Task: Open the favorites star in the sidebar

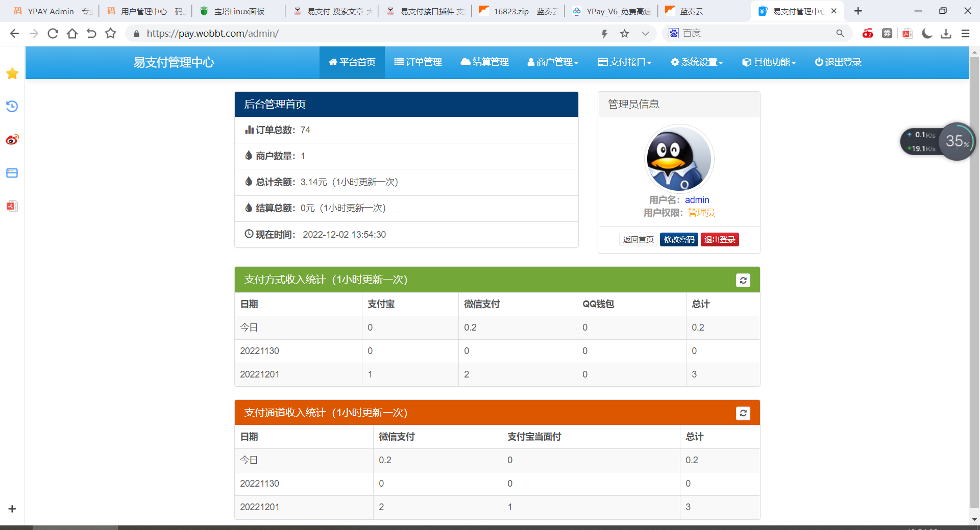Action: tap(12, 73)
